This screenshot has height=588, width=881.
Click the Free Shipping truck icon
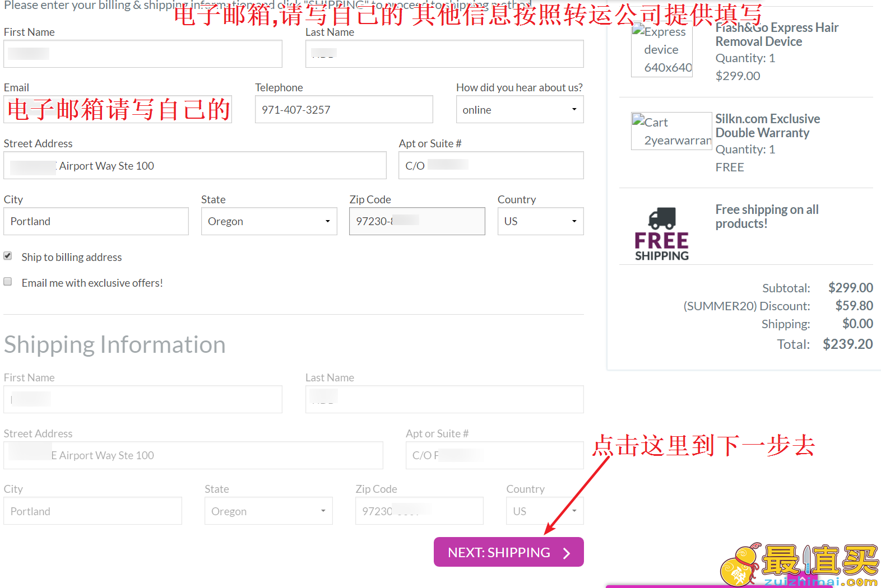[x=662, y=234]
